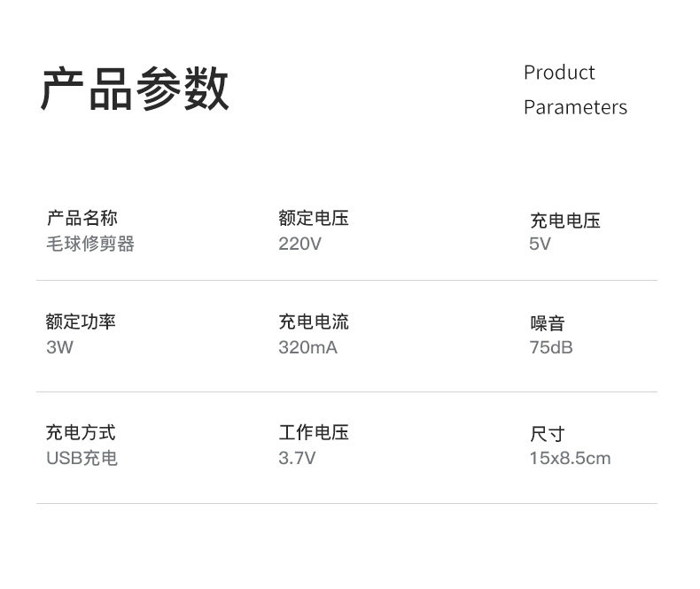Click the 产品参数 heading

[x=136, y=89]
